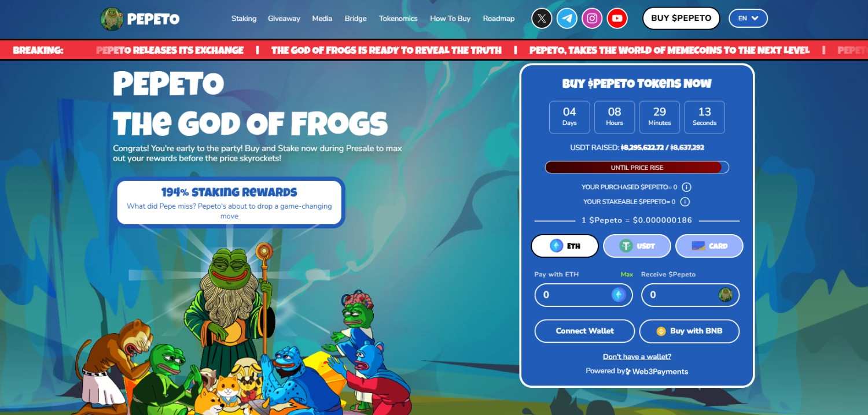Image resolution: width=868 pixels, height=415 pixels.
Task: Click info icon beside Your Purchased $PEPETO
Action: 686,187
